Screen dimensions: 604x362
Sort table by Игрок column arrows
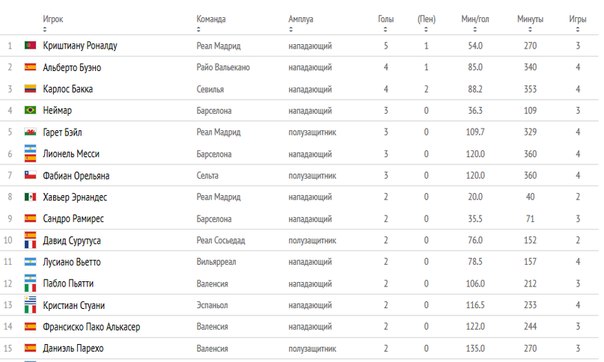pos(45,29)
